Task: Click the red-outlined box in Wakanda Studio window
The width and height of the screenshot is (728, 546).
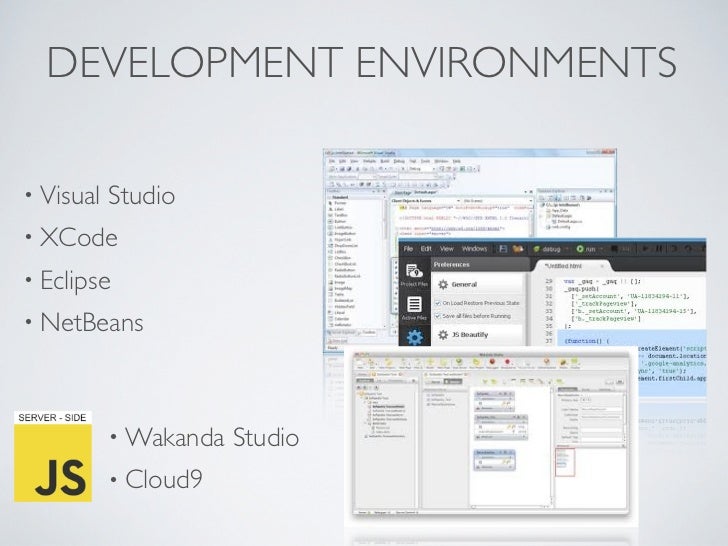Action: pyautogui.click(x=565, y=462)
